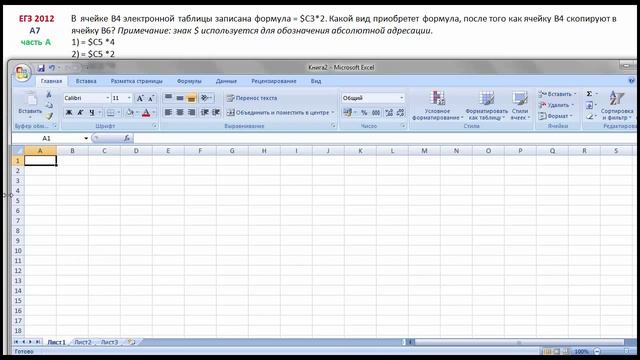
Task: Switch to the Данные ribbon tab
Action: point(226,81)
